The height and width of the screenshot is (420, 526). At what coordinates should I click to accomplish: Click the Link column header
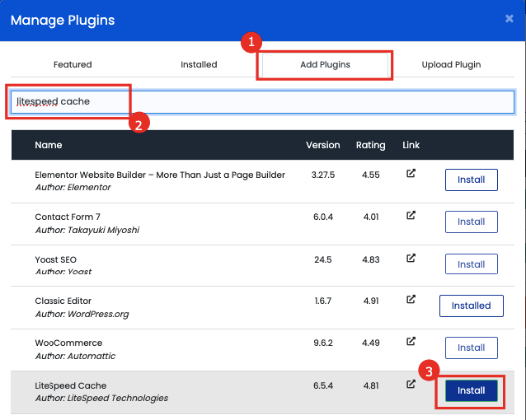(x=411, y=145)
